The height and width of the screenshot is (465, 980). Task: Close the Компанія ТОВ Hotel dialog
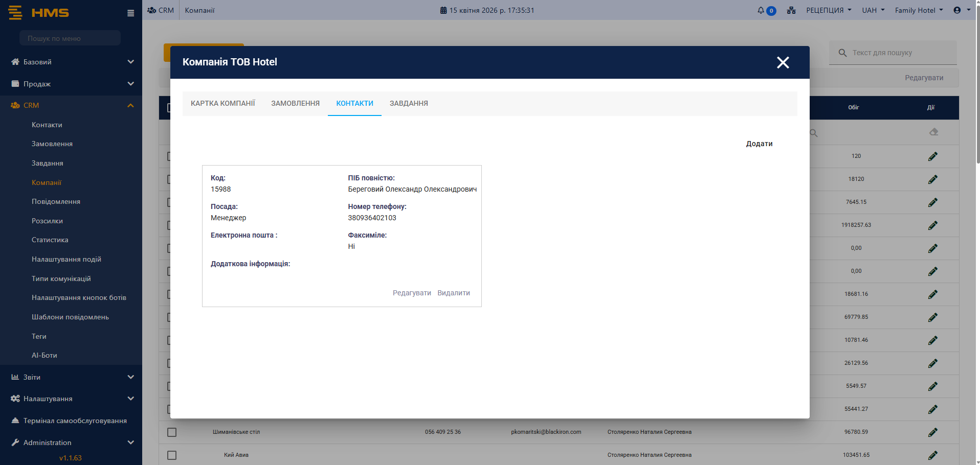pyautogui.click(x=783, y=62)
